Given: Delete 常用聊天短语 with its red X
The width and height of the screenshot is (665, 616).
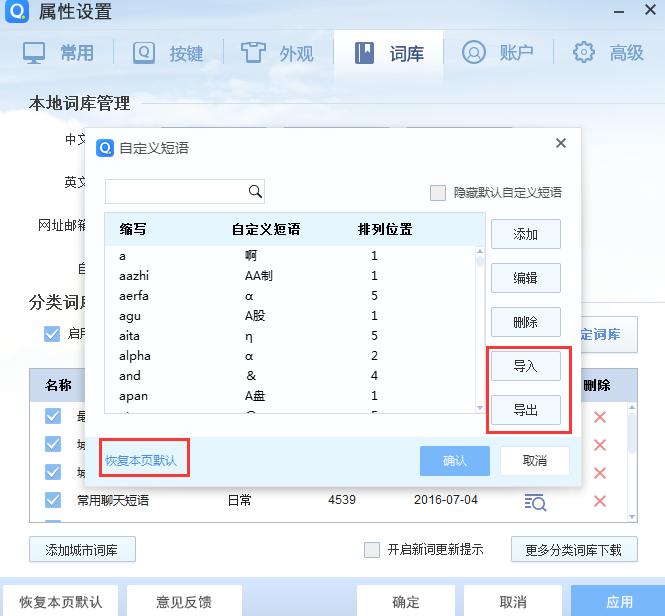Looking at the screenshot, I should pyautogui.click(x=600, y=501).
